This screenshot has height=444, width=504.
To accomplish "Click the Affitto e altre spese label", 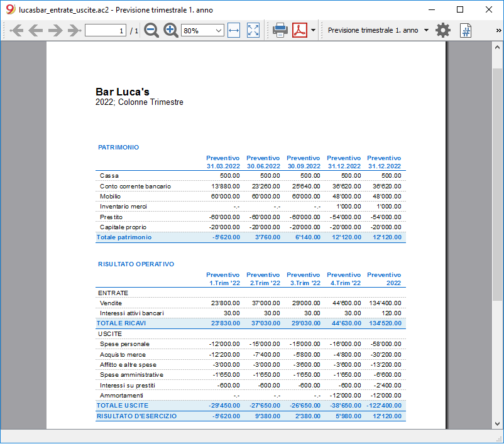I will coord(128,365).
